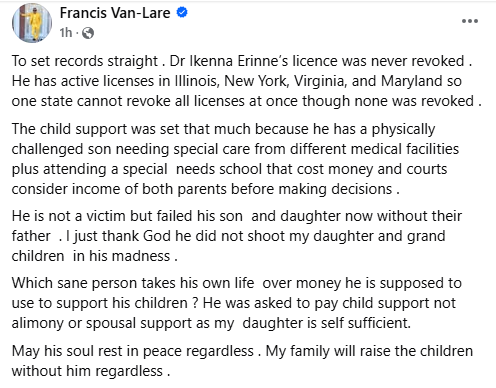Click the paragraph starting 'He is not a victim'
This screenshot has height=388, width=496.
coord(237,236)
